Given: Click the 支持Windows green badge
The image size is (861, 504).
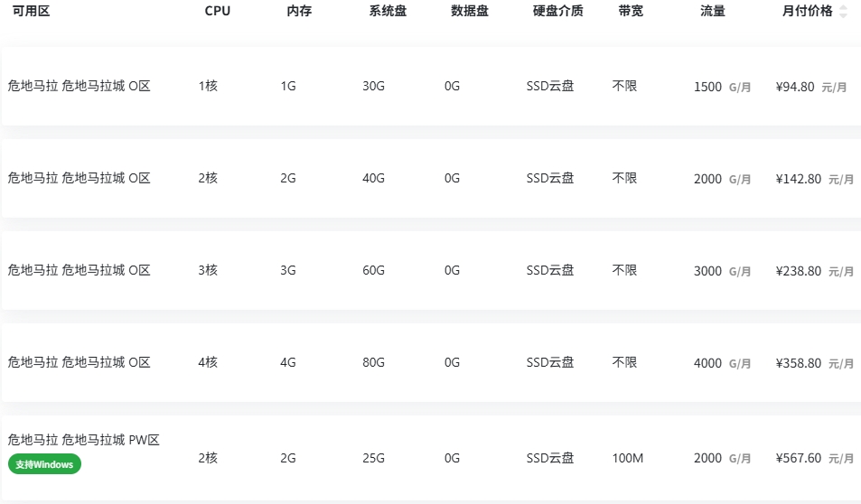Looking at the screenshot, I should pyautogui.click(x=44, y=464).
